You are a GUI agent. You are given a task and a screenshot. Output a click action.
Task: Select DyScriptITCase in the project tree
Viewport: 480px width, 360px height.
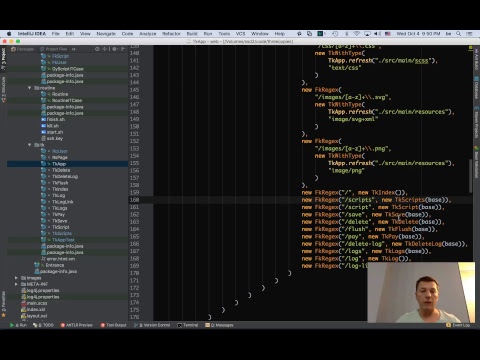(68, 69)
